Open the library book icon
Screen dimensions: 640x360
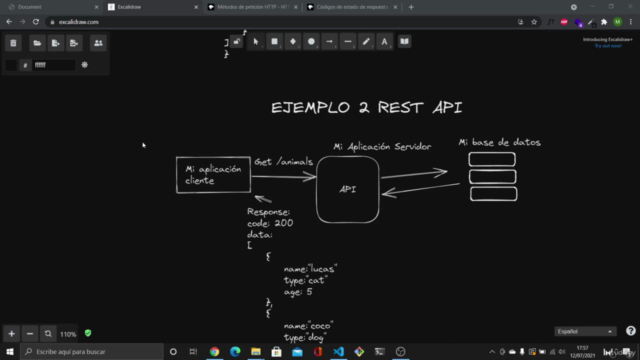[404, 42]
